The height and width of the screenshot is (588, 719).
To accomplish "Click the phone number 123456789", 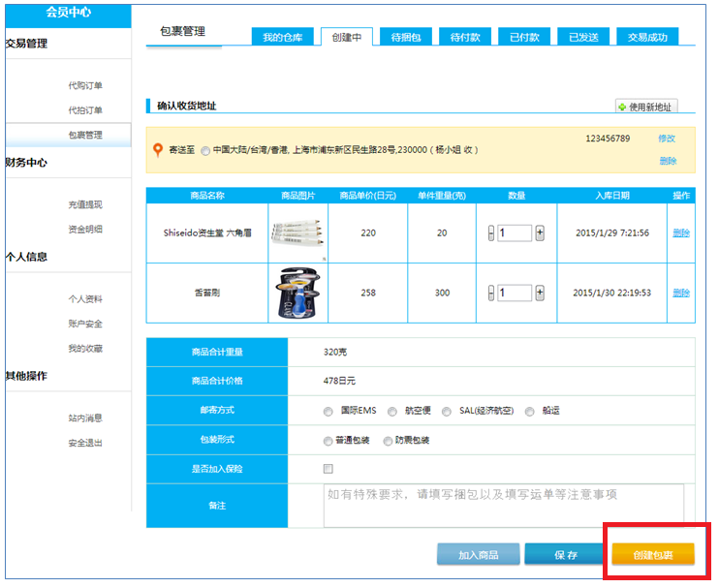I will click(x=608, y=139).
